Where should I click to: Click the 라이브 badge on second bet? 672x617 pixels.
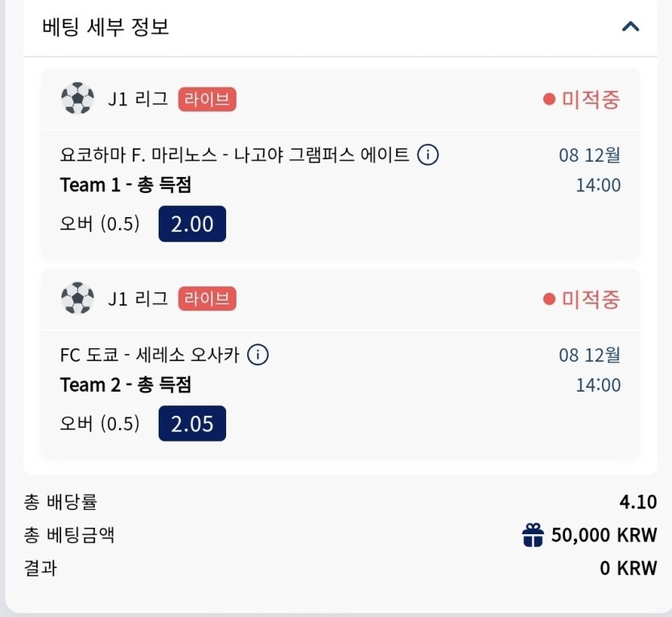click(x=207, y=299)
